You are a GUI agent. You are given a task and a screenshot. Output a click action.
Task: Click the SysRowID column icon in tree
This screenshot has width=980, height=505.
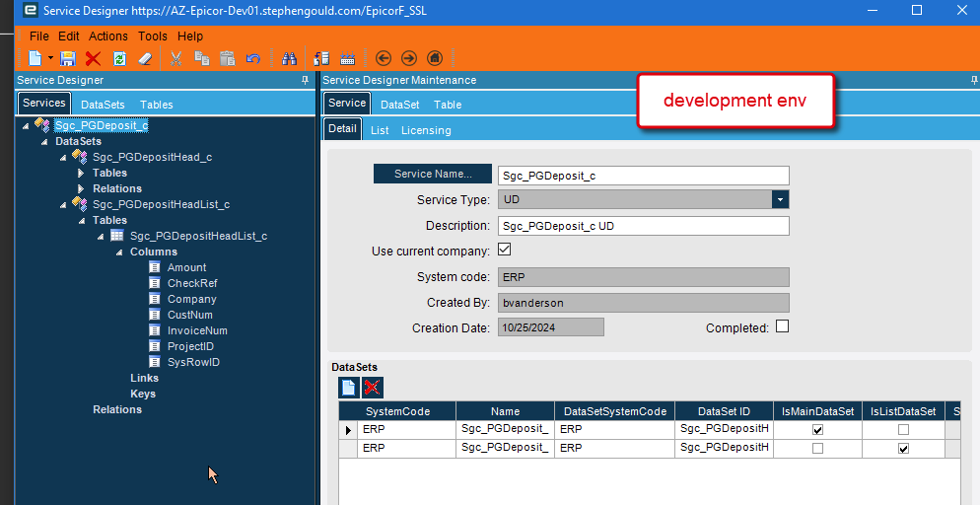(x=155, y=362)
